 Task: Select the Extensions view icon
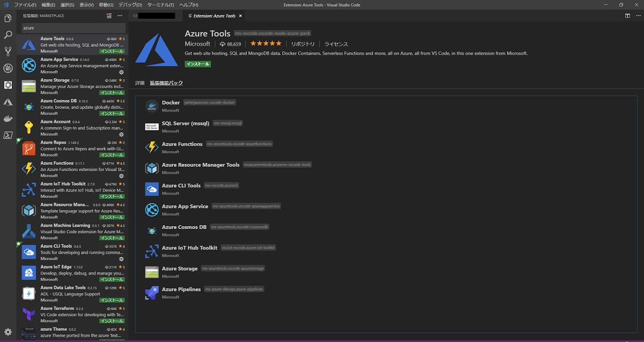pos(8,85)
